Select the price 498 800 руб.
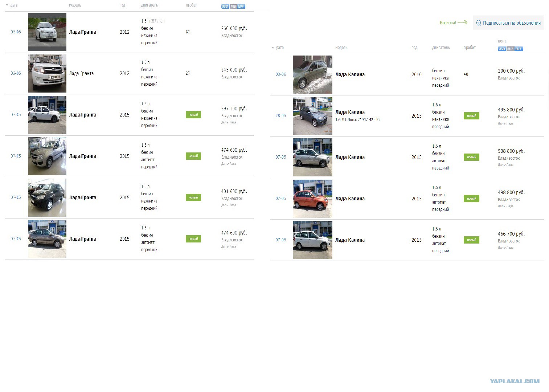The width and height of the screenshot is (549, 392). [x=511, y=192]
